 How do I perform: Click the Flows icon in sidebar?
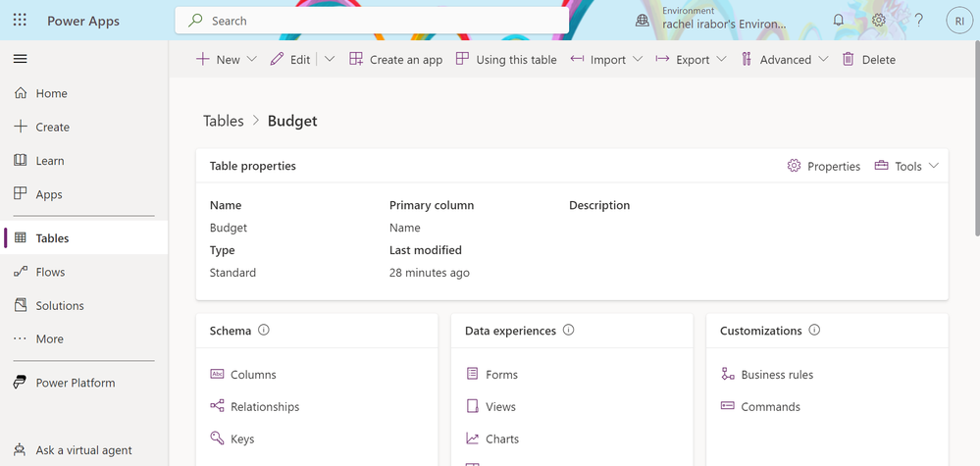point(21,272)
